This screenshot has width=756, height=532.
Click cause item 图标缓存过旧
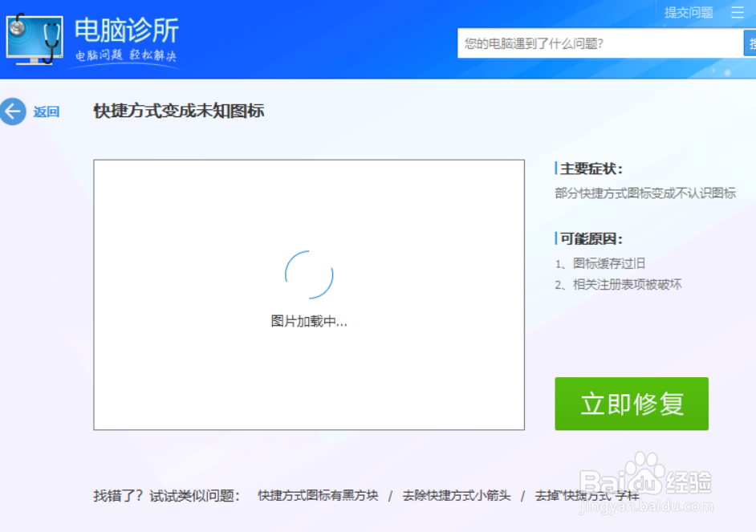coord(600,262)
